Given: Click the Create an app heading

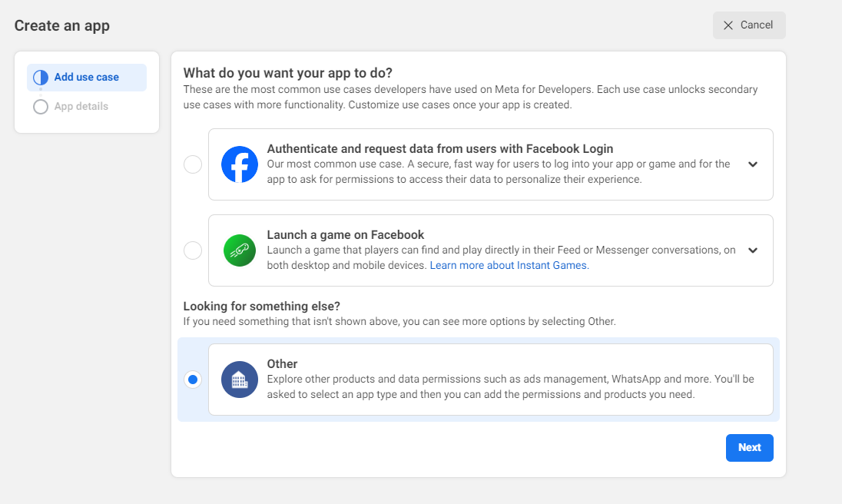Looking at the screenshot, I should click(61, 26).
